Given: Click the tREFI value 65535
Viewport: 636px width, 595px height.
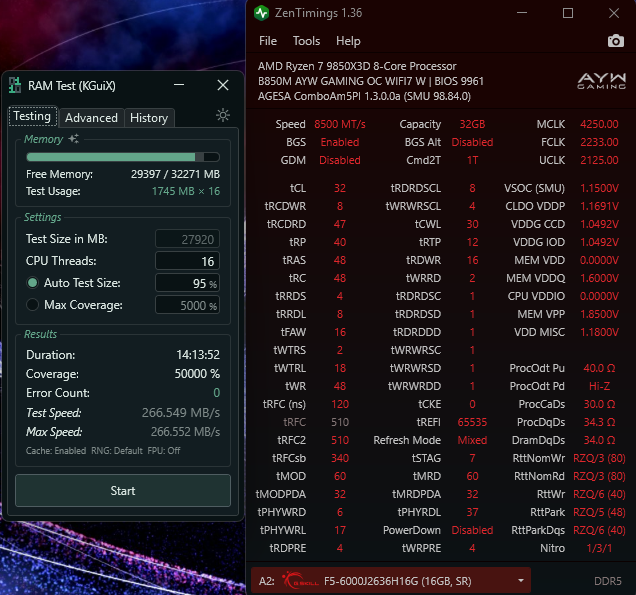Looking at the screenshot, I should pos(472,422).
